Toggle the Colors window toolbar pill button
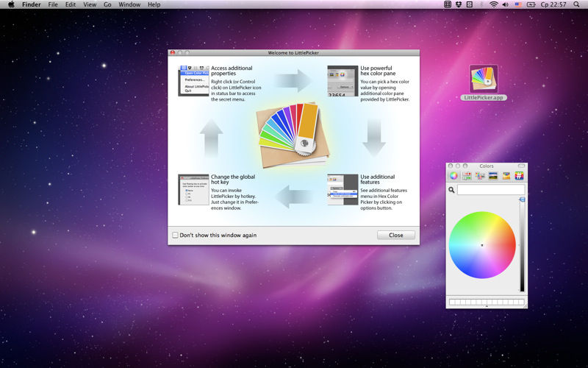Image resolution: width=588 pixels, height=368 pixels. point(521,166)
